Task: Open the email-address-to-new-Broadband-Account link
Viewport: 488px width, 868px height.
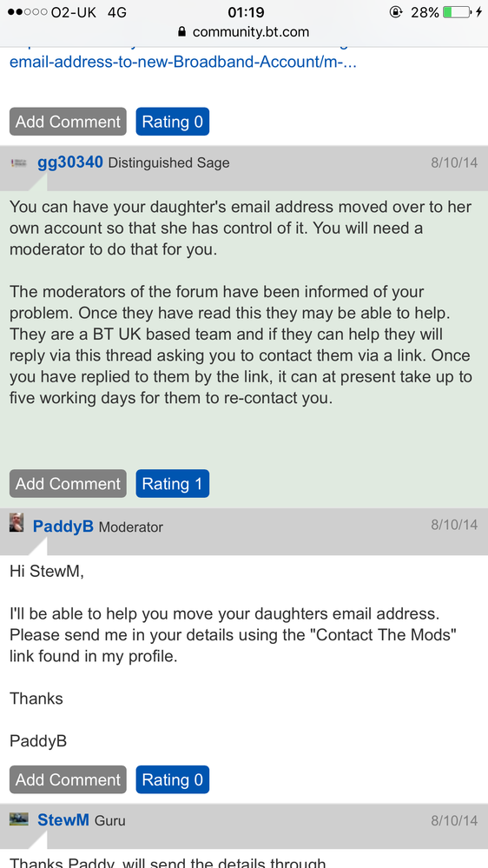Action: tap(183, 62)
